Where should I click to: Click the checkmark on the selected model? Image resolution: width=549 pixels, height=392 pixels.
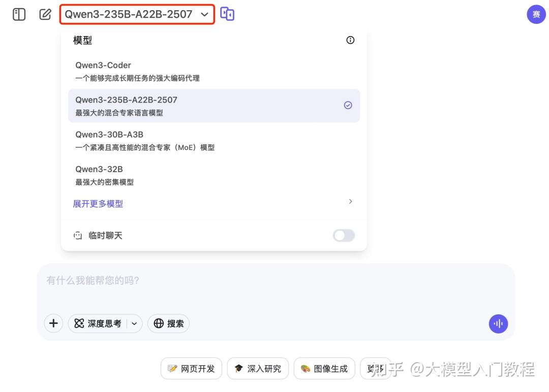click(x=348, y=105)
